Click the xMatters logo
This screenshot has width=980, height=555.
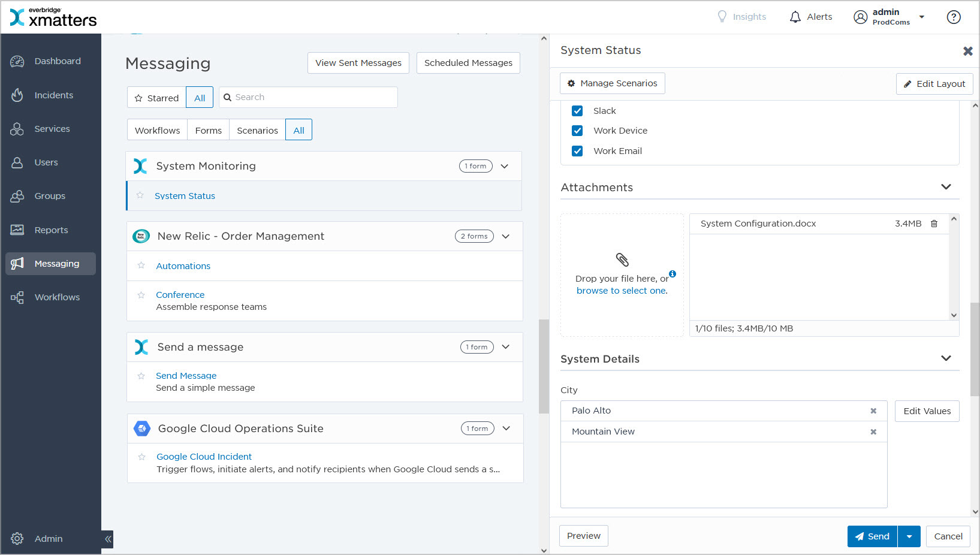[x=53, y=17]
